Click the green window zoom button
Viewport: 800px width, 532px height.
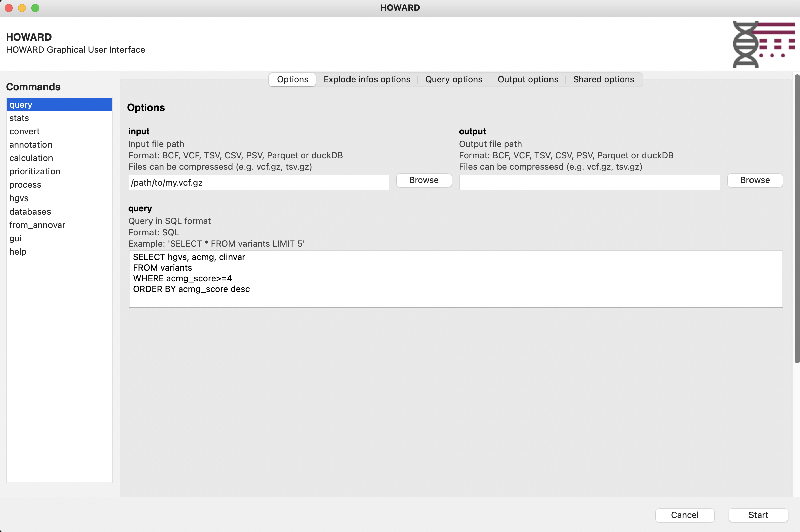click(x=35, y=8)
